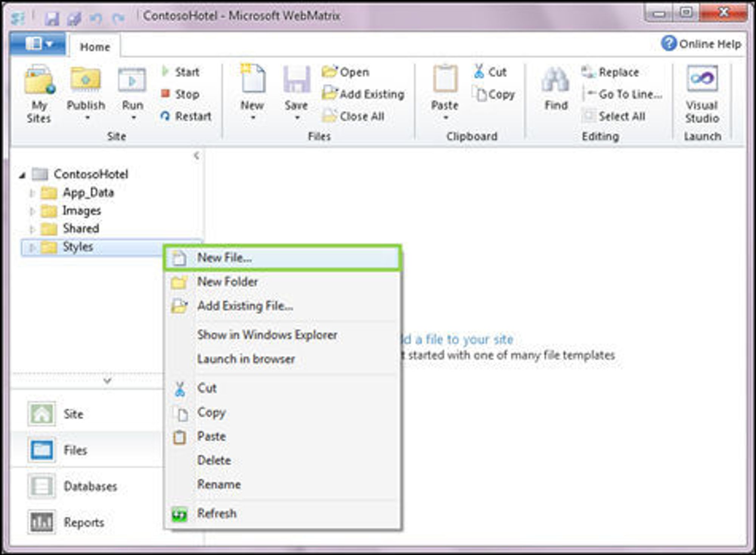The height and width of the screenshot is (555, 756).
Task: Click the Redo arrow in title bar
Action: 118,18
